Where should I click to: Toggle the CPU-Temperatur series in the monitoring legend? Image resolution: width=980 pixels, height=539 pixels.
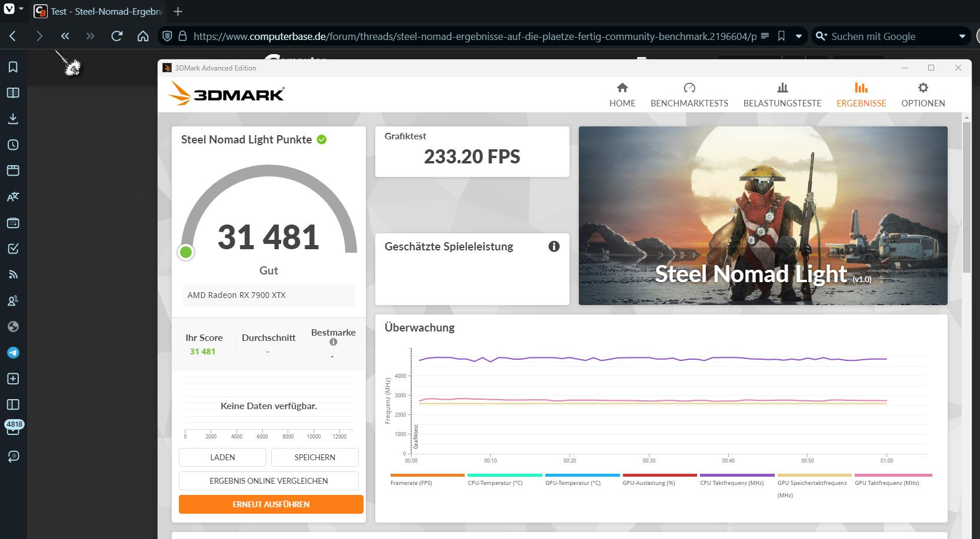504,476
